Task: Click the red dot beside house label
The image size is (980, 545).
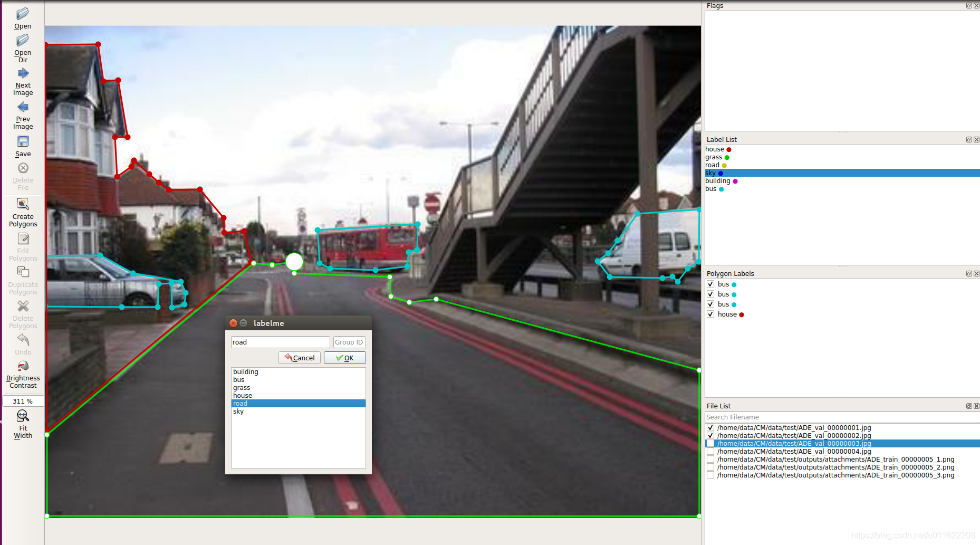Action: [x=729, y=150]
